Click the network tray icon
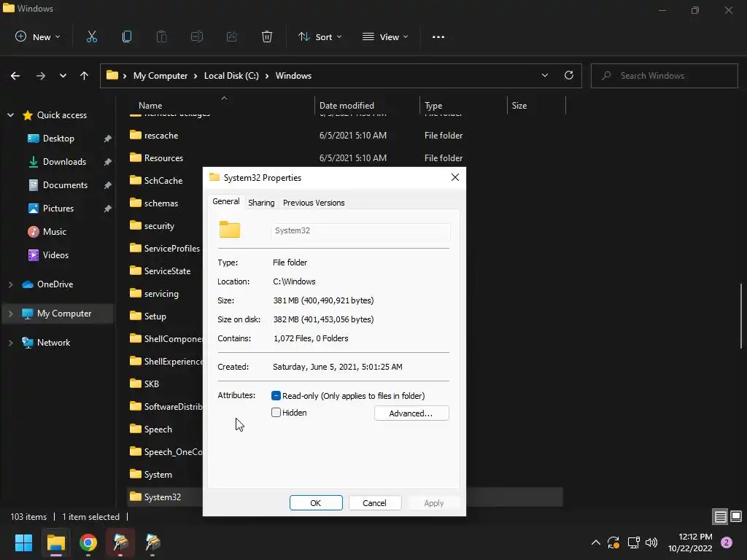Screen dimensions: 747x560 633,542
